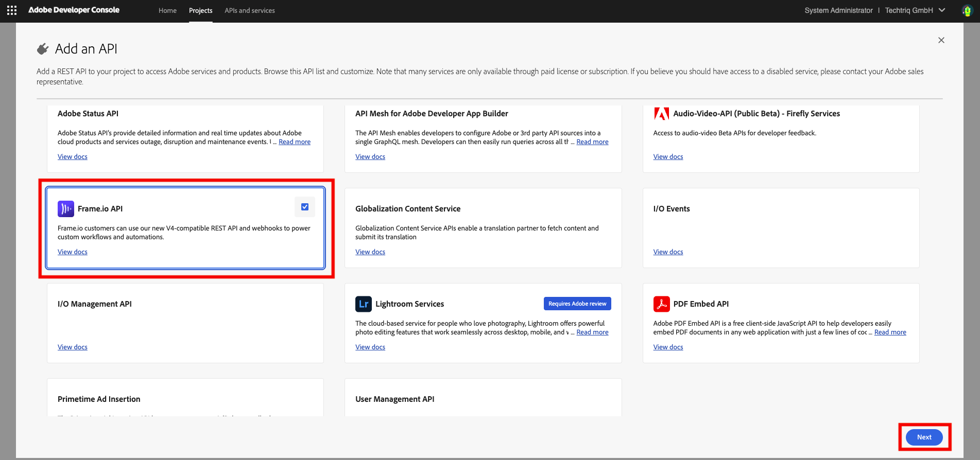Expand Read more on PDF Embed API
The width and height of the screenshot is (980, 460).
[x=890, y=332]
